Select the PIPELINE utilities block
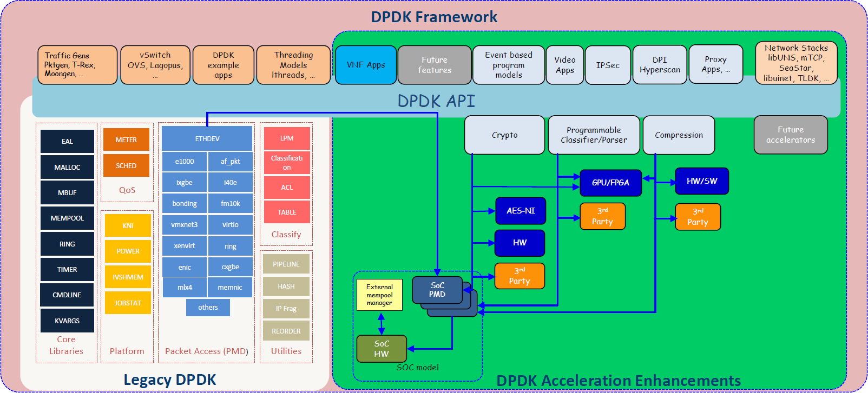Viewport: 868px width, 393px height. point(286,264)
